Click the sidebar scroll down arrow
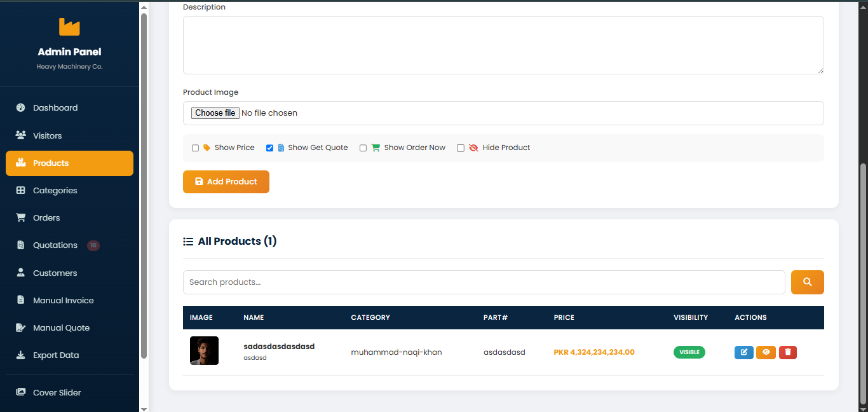This screenshot has height=412, width=868. 144,408
